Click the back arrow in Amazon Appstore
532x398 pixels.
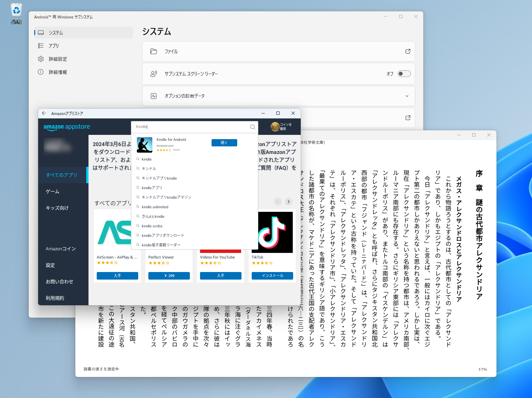44,113
